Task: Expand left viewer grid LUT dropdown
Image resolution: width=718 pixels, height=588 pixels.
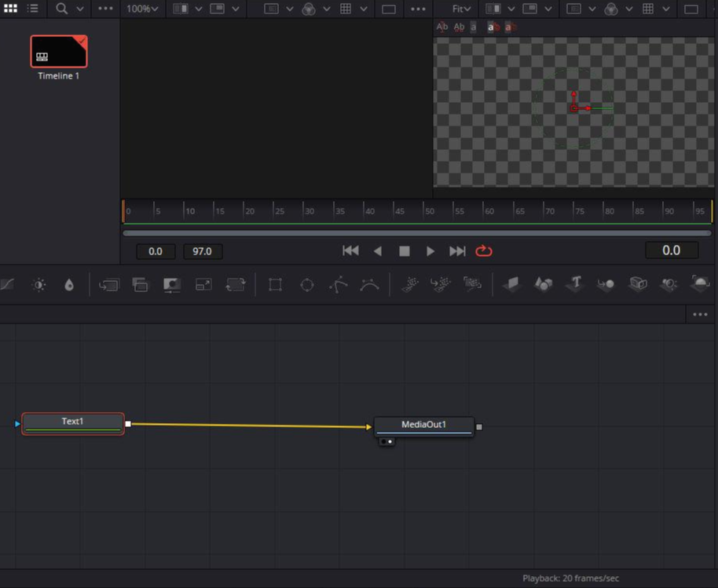Action: [x=364, y=9]
